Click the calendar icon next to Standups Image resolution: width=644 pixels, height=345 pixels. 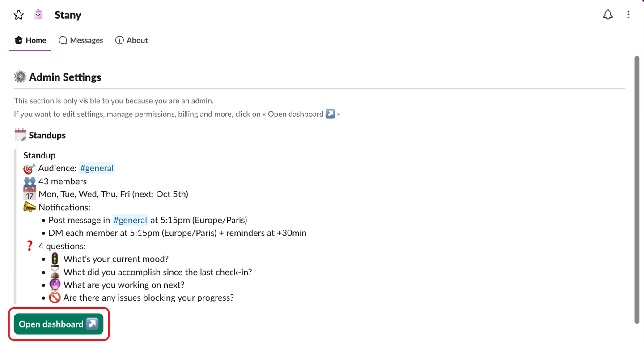(x=20, y=135)
